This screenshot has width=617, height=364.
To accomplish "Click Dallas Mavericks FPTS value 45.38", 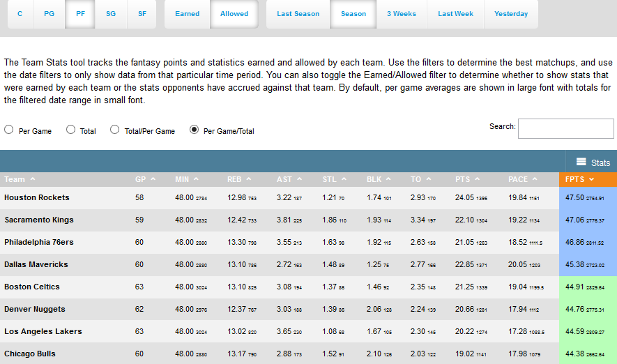I will 574,264.
